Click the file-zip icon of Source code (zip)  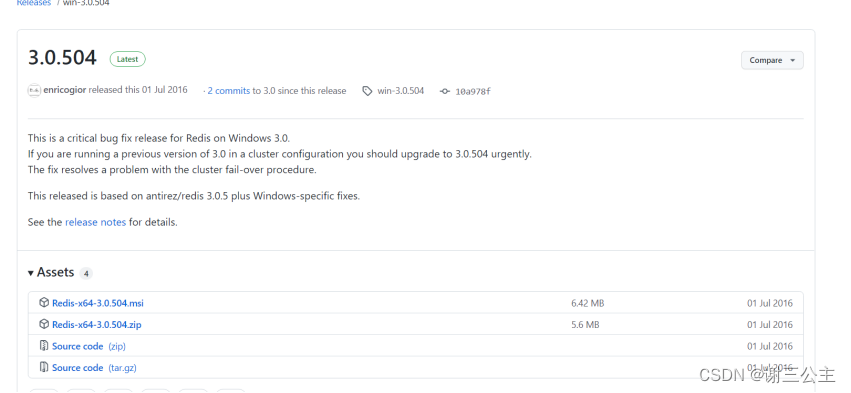[44, 346]
